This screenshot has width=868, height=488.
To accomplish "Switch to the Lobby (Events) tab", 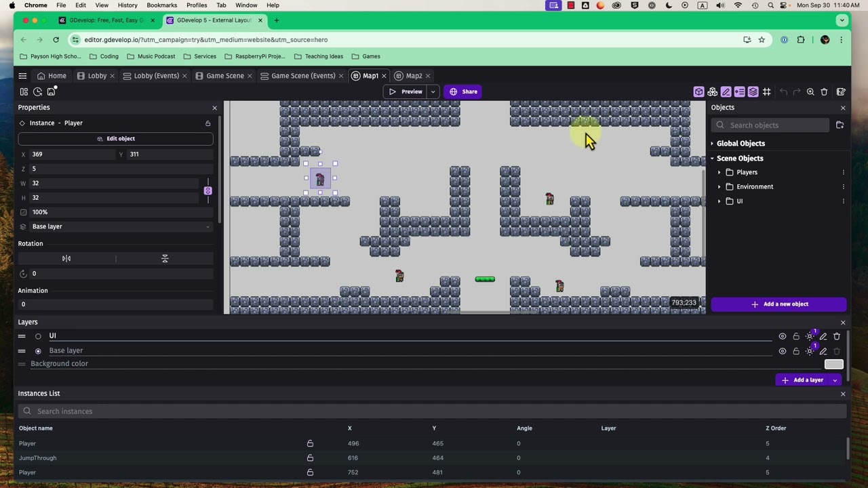I will 156,76.
